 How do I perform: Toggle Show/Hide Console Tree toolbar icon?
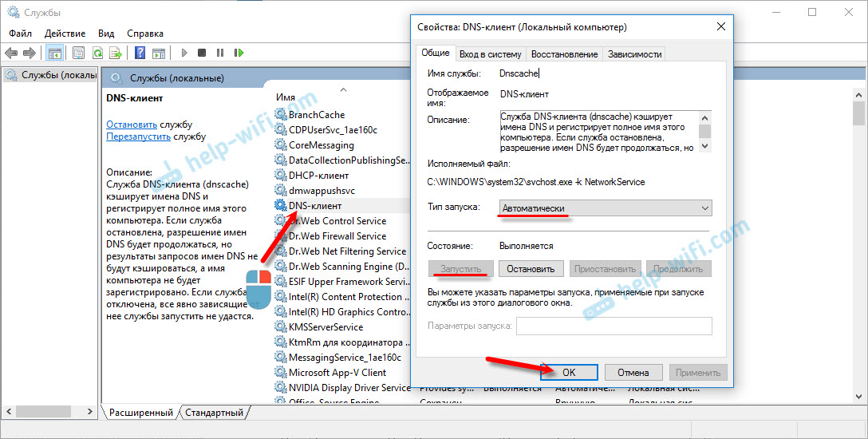click(x=55, y=53)
